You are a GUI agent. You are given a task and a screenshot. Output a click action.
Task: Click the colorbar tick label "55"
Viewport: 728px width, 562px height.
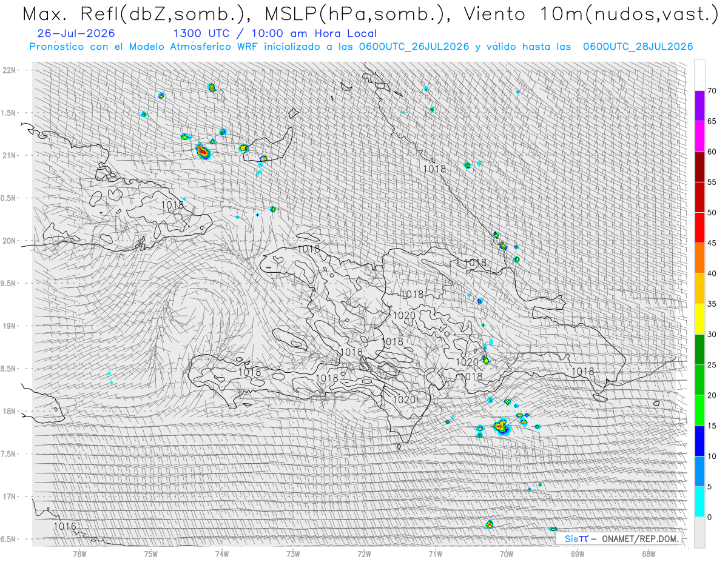712,182
